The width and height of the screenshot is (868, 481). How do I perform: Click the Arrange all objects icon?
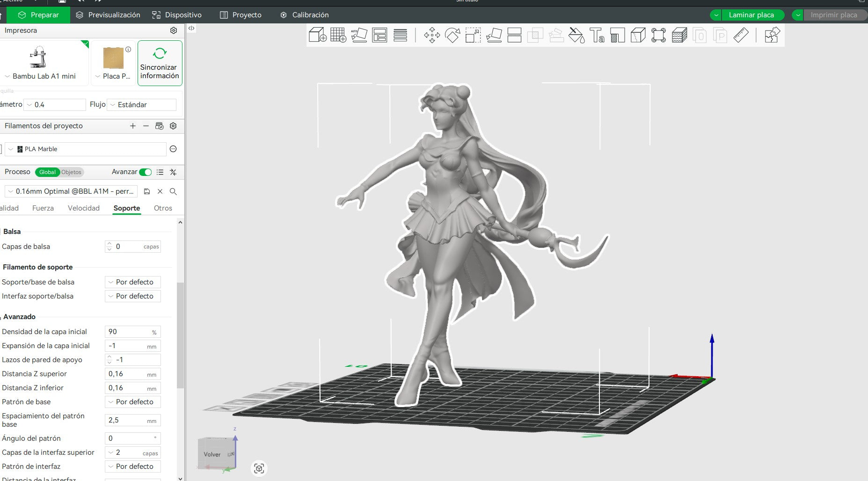[x=379, y=35]
